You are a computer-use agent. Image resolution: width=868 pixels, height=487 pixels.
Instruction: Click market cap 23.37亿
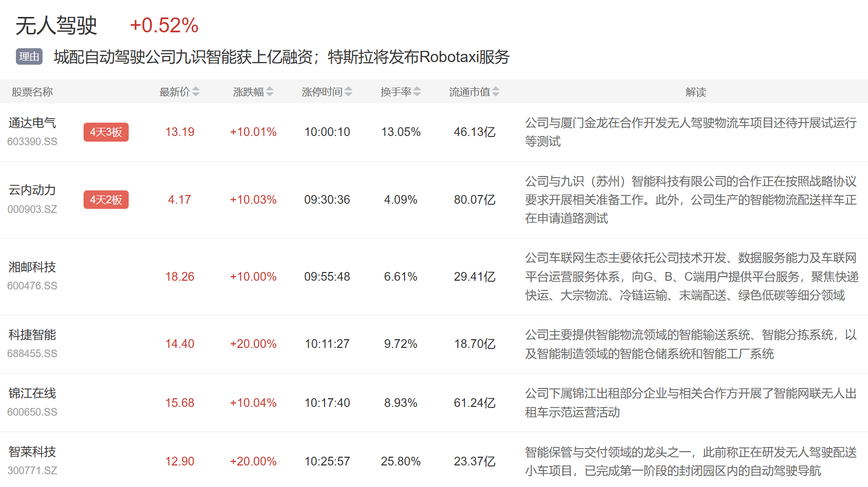click(475, 461)
